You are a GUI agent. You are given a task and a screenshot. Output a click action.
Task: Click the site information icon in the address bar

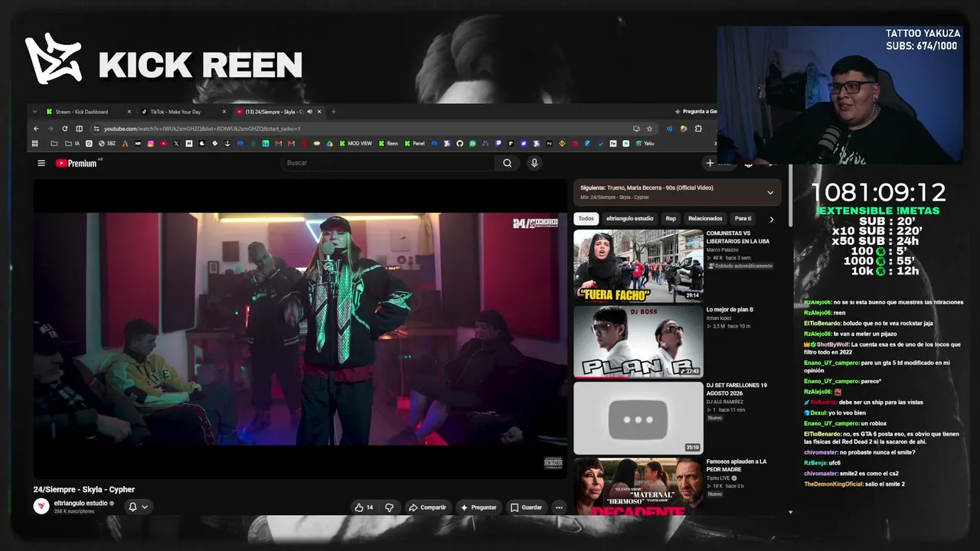(x=96, y=129)
